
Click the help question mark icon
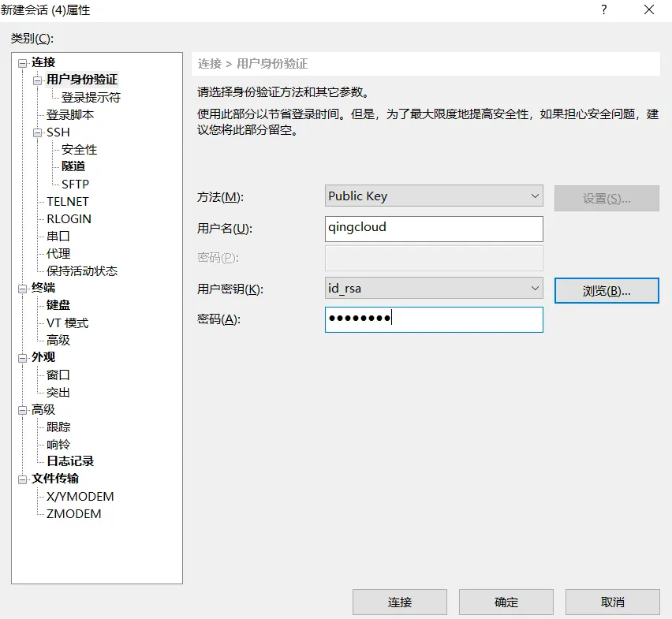[604, 9]
